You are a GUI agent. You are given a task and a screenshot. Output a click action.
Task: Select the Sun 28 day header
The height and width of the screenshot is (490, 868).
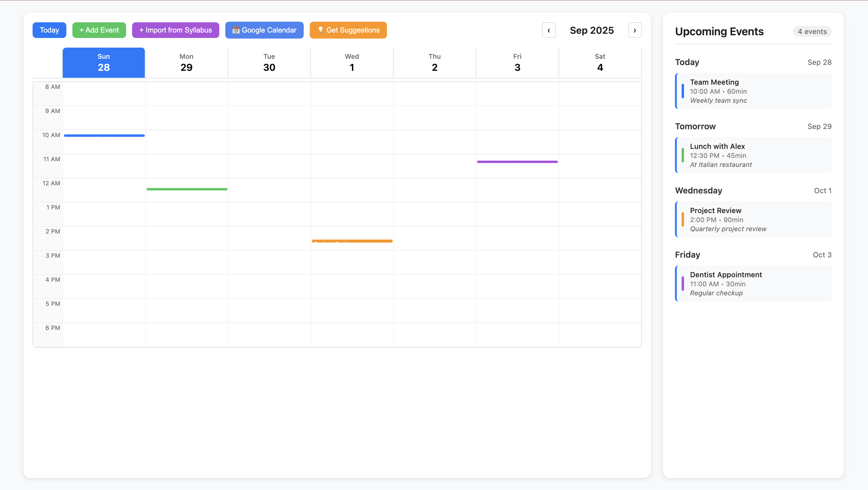pos(104,63)
